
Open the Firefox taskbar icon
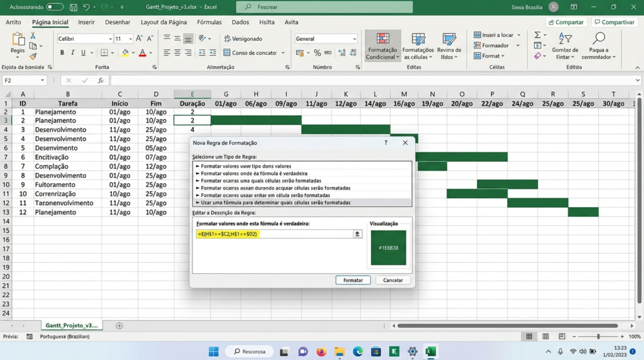(321, 351)
